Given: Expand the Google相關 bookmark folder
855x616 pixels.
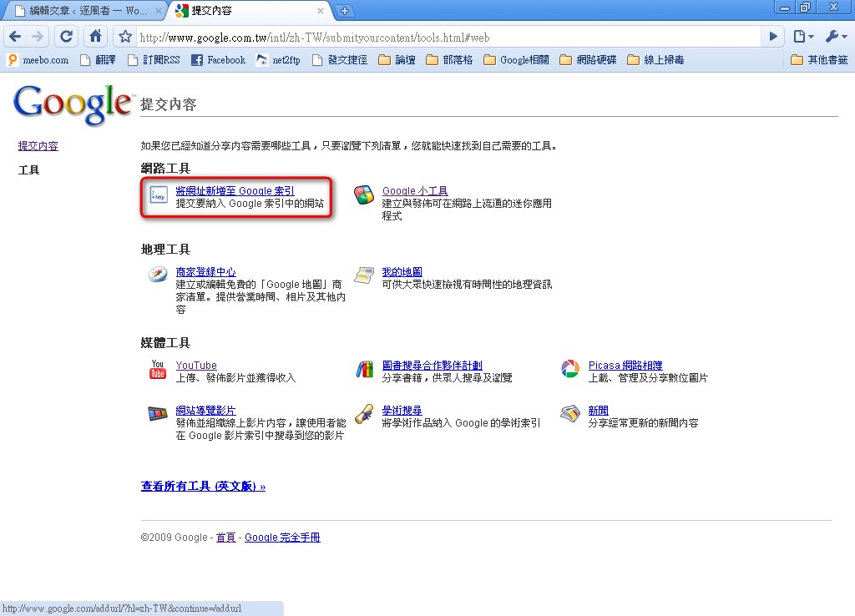Looking at the screenshot, I should click(516, 60).
